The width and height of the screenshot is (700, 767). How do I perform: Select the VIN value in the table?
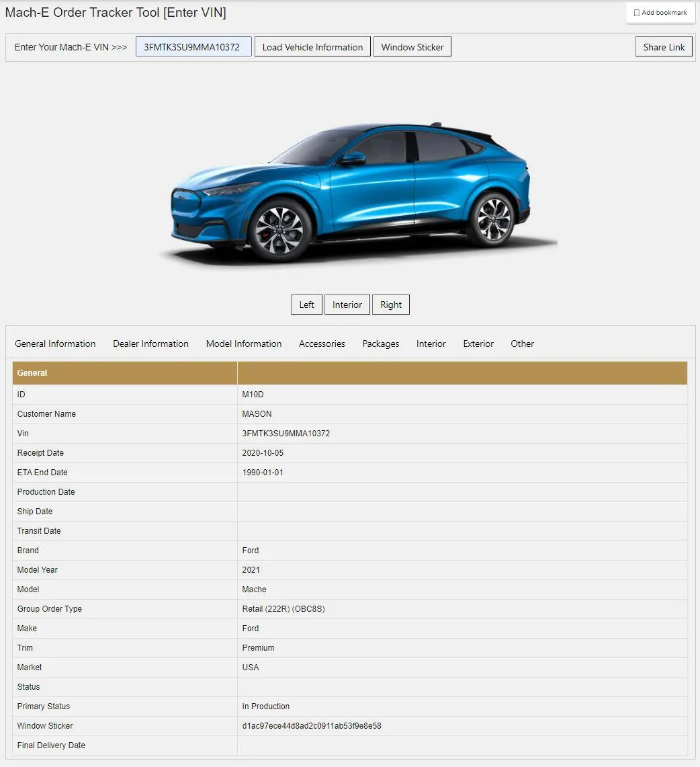pyautogui.click(x=286, y=434)
